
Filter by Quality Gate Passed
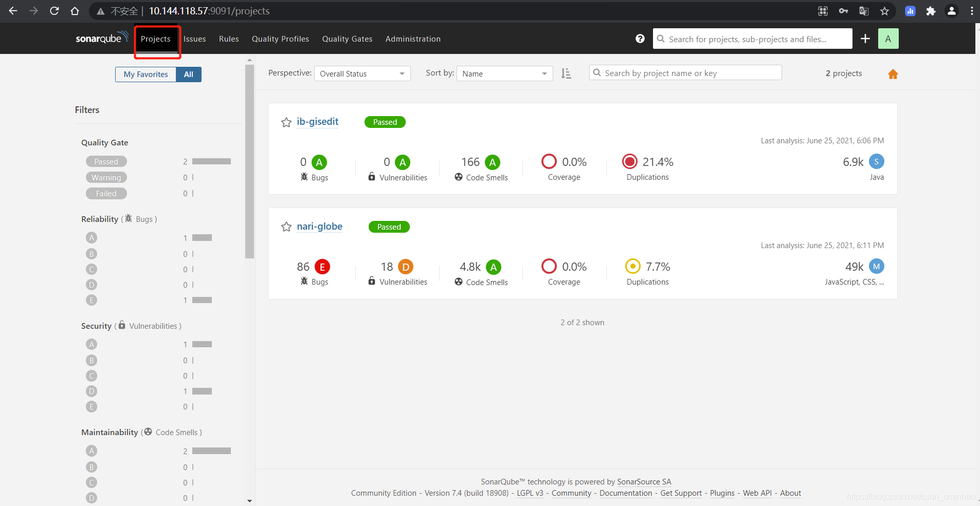point(106,161)
